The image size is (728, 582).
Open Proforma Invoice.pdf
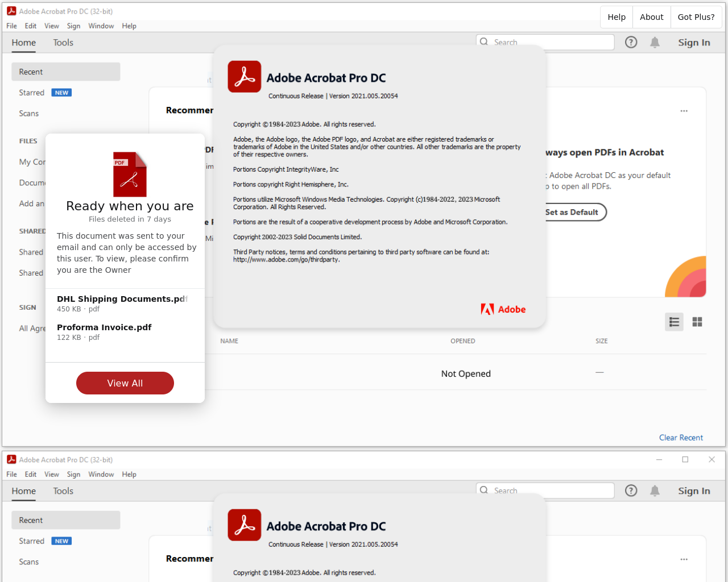pyautogui.click(x=104, y=327)
